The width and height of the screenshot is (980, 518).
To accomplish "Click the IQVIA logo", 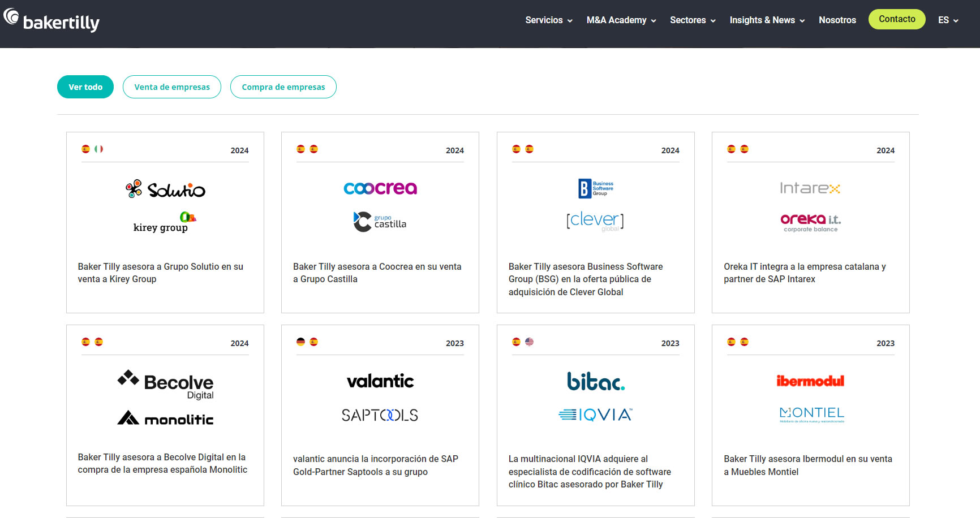I will 595,415.
